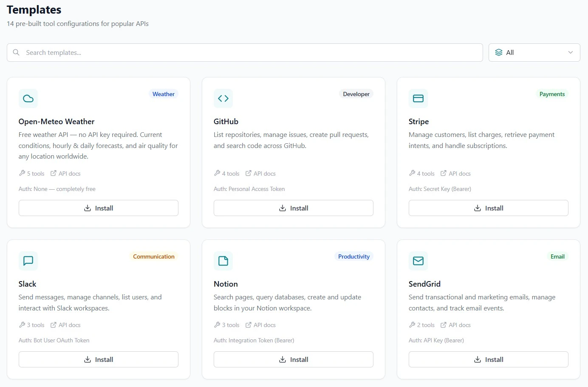Image resolution: width=588 pixels, height=387 pixels.
Task: Click the GitHub card title
Action: click(226, 122)
